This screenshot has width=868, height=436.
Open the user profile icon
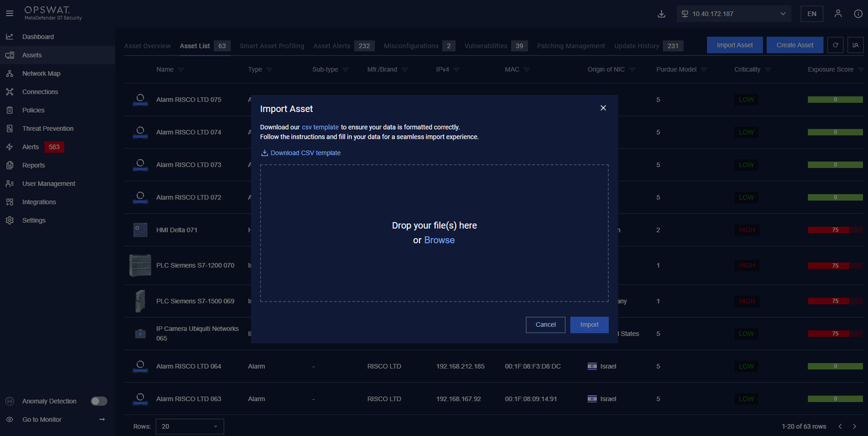[838, 13]
